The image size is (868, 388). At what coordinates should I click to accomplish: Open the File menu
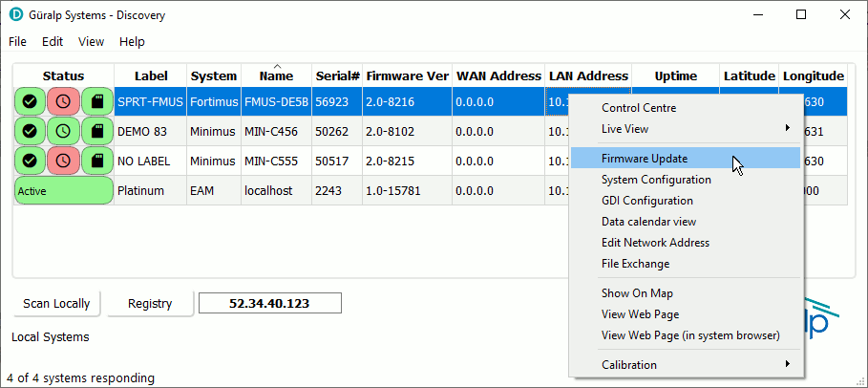point(18,42)
